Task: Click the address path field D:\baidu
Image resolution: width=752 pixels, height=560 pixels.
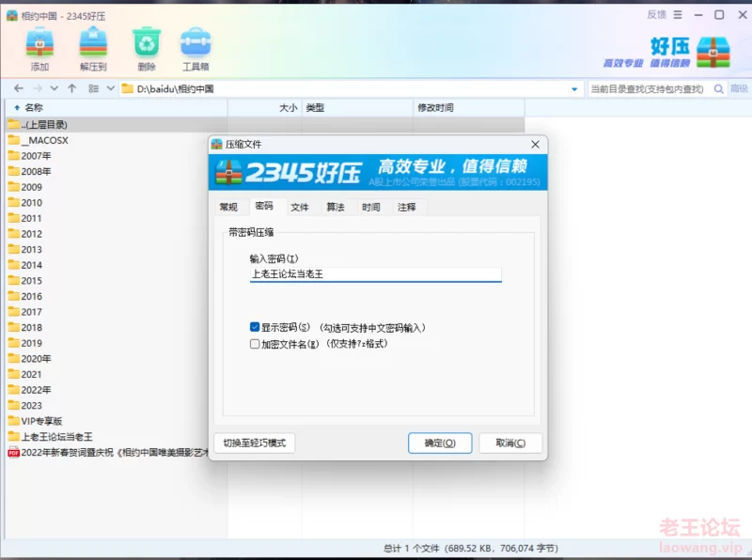Action: [352, 88]
